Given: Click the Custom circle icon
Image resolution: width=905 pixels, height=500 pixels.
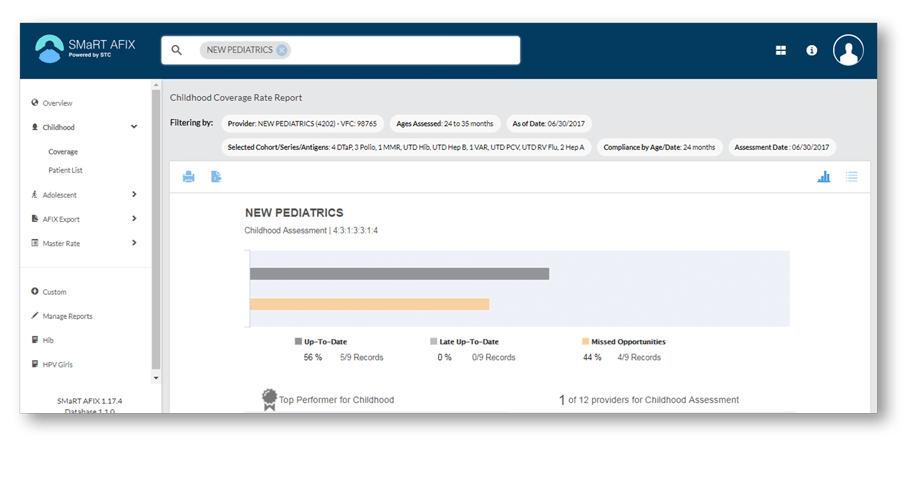Looking at the screenshot, I should pos(35,292).
